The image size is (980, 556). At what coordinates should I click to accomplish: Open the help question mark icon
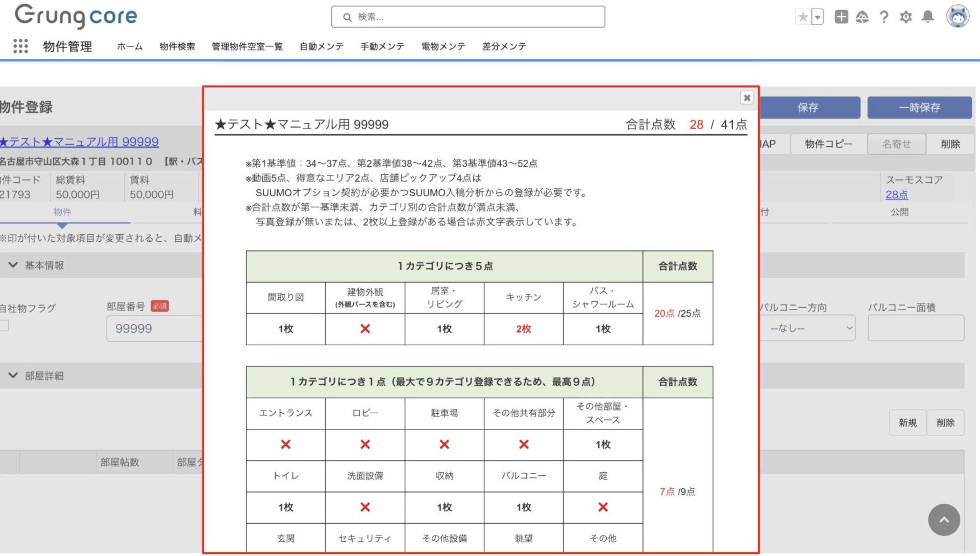[884, 17]
